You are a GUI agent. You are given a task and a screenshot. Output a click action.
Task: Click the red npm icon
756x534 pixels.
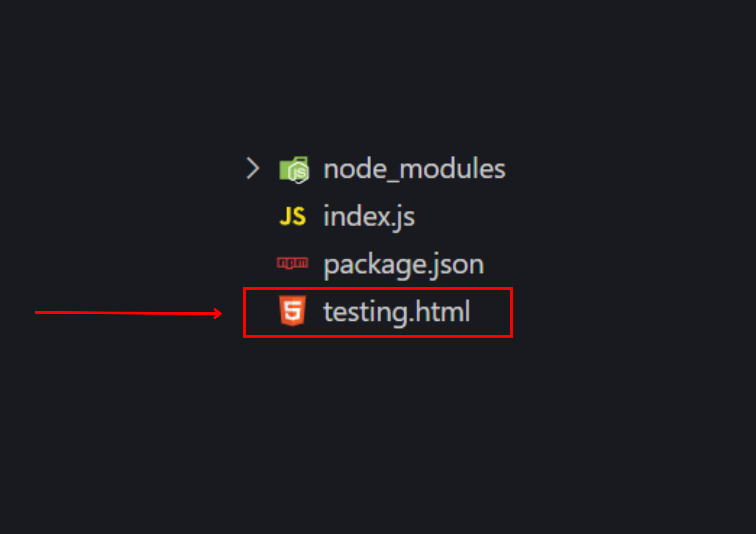pos(293,262)
